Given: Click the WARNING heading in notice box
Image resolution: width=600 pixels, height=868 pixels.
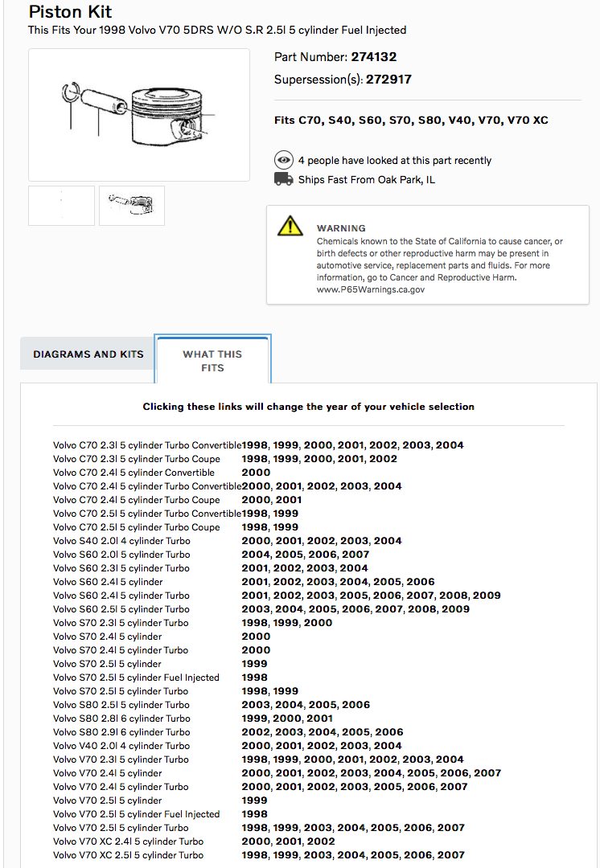Looking at the screenshot, I should pyautogui.click(x=341, y=228).
